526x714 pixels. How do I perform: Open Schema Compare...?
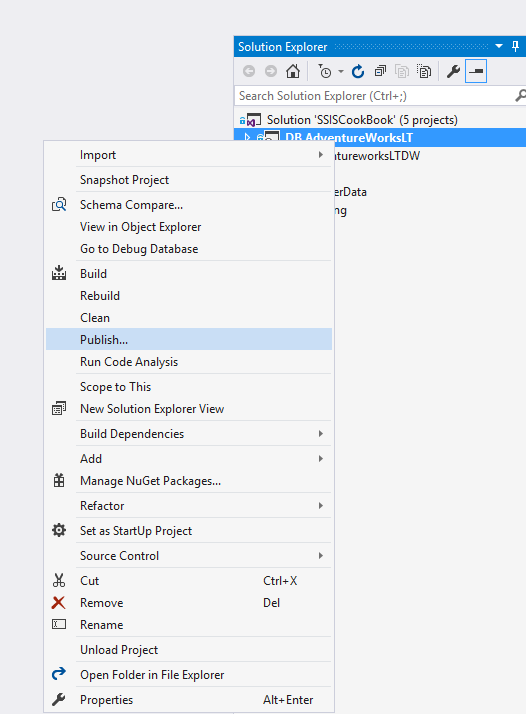pos(189,205)
